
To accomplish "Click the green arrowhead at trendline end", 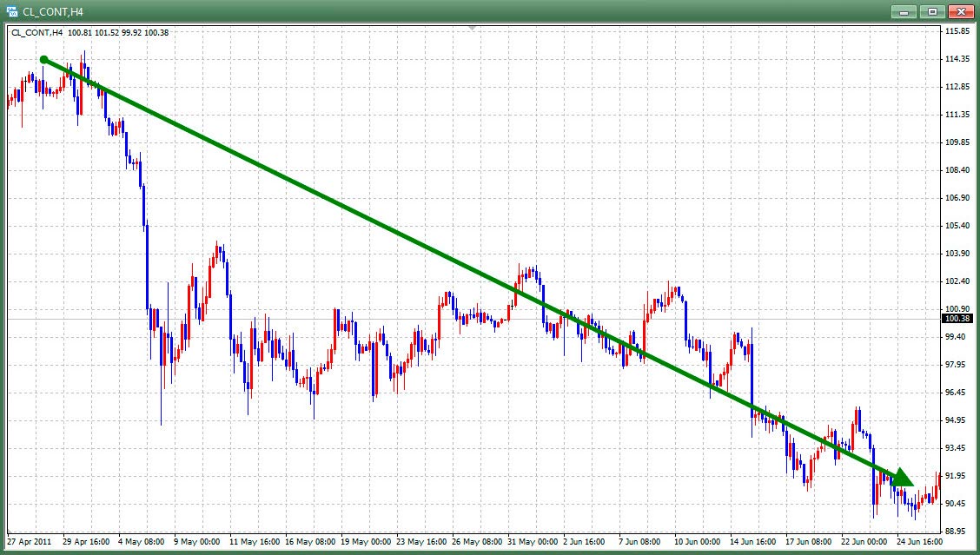I will click(x=903, y=477).
